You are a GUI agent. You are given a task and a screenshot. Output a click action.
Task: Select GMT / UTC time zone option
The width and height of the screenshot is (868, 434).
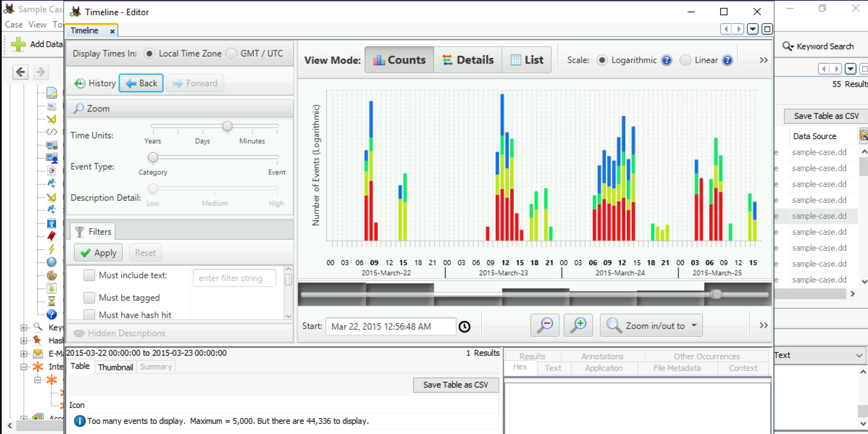[x=232, y=54]
